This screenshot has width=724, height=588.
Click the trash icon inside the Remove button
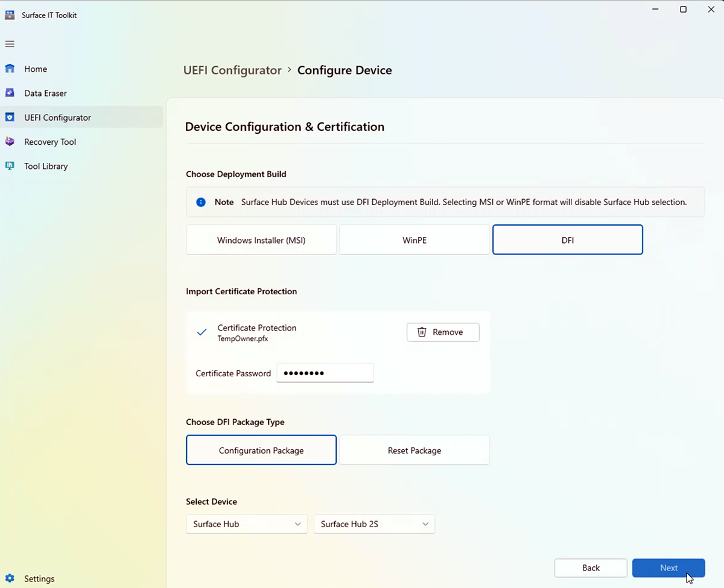point(421,332)
